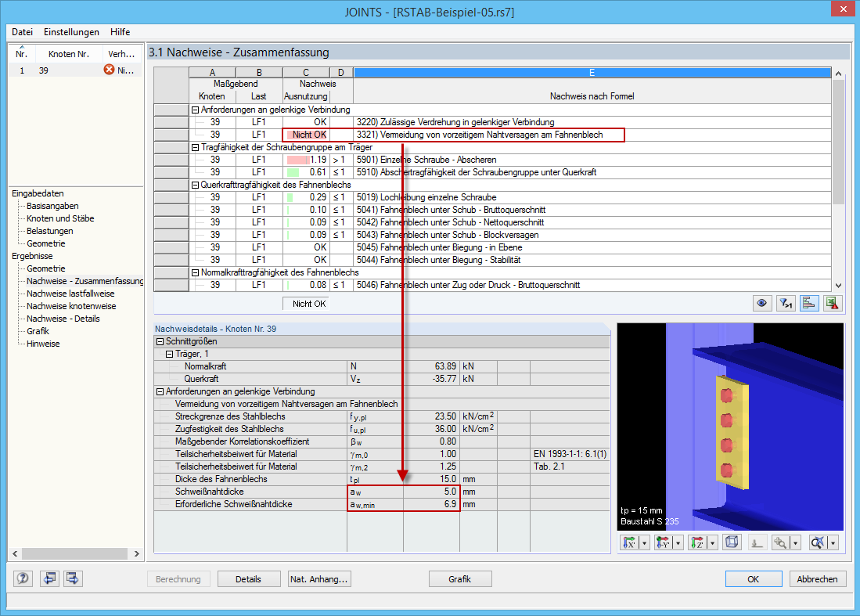Click the left panel scroll left arrow

[x=16, y=554]
